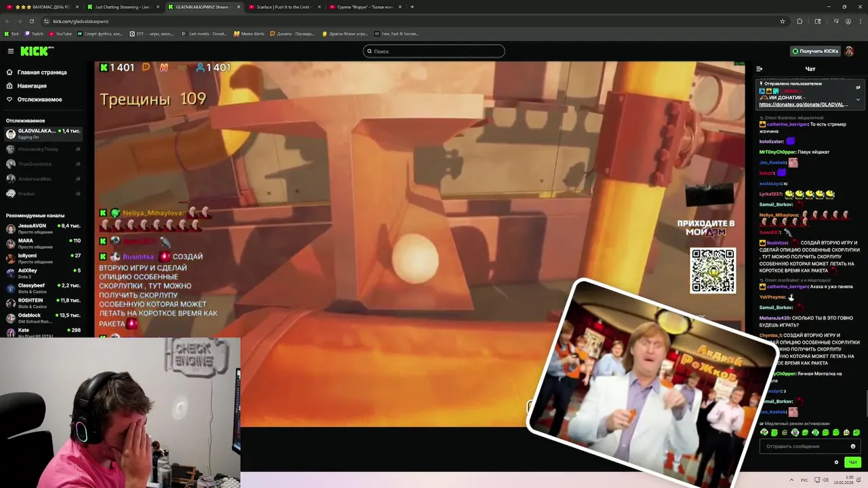Click MrT0nyCh0pper username in chat
Image resolution: width=868 pixels, height=488 pixels.
pyautogui.click(x=777, y=152)
